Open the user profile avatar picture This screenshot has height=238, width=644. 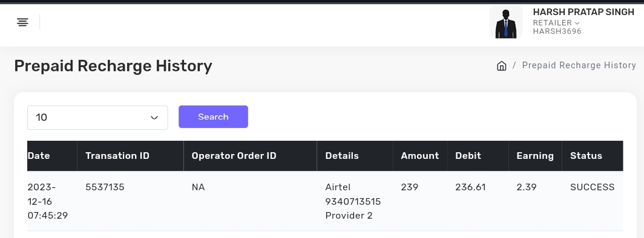coord(506,22)
